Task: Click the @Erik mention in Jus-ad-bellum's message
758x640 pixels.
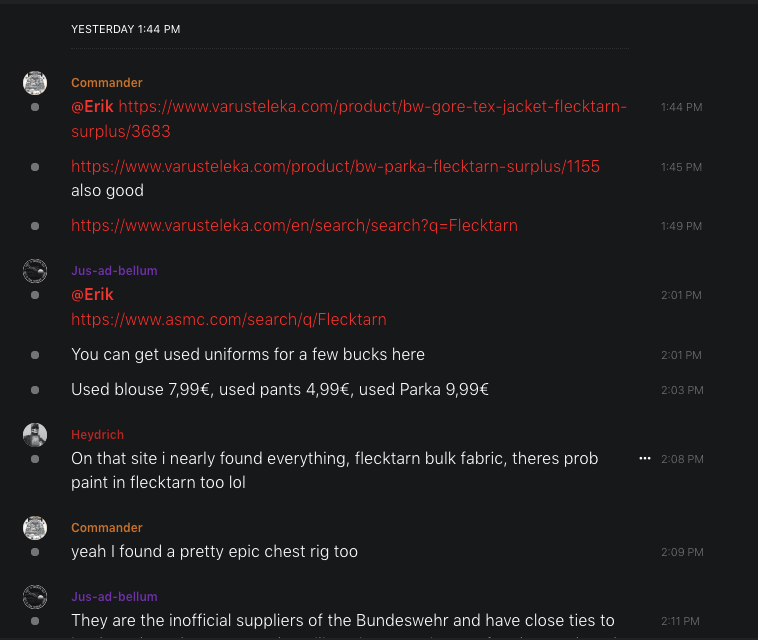Action: 93,295
